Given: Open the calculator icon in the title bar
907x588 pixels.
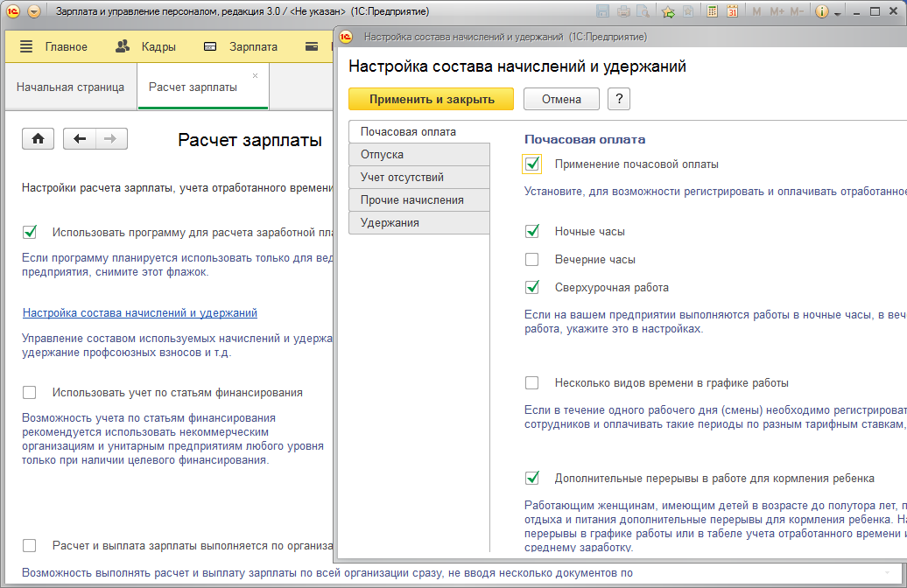Looking at the screenshot, I should tap(713, 12).
